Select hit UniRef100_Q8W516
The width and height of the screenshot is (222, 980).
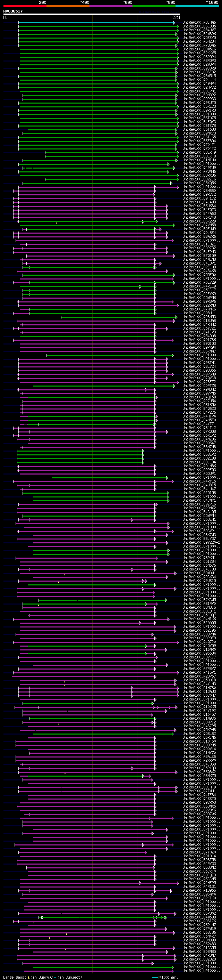pos(199,49)
